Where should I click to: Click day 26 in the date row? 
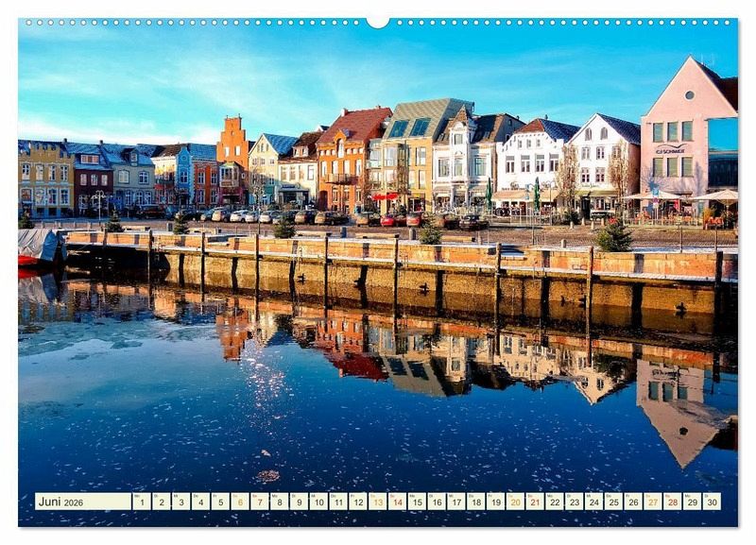(x=633, y=502)
